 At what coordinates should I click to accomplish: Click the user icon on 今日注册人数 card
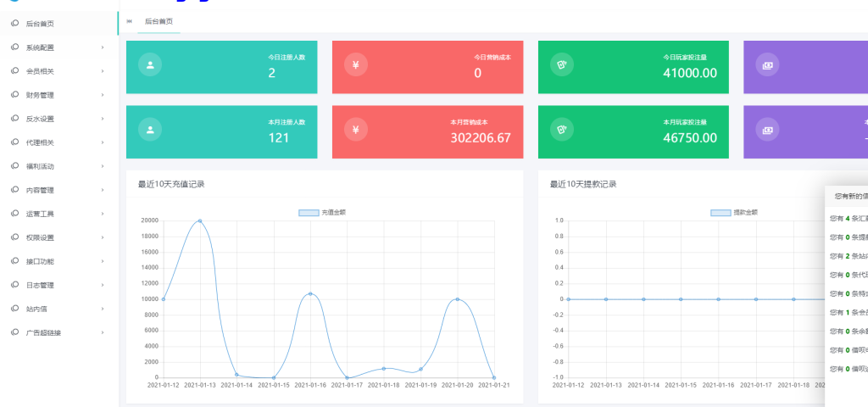(x=150, y=65)
